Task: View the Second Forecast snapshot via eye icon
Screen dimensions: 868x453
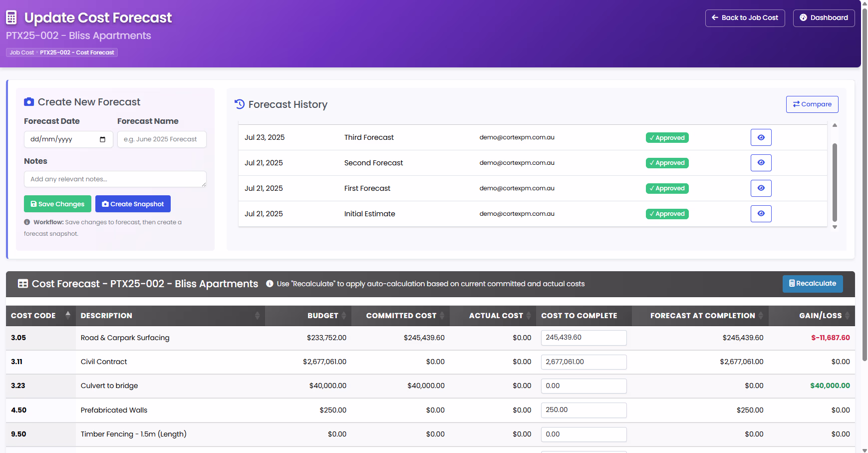Action: tap(761, 163)
